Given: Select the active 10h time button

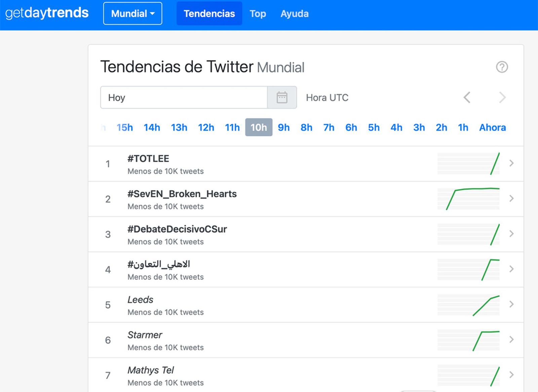Looking at the screenshot, I should click(259, 127).
